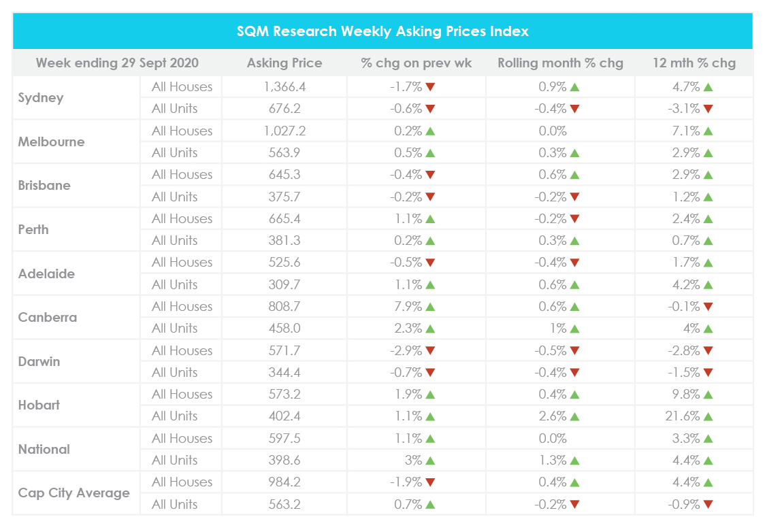This screenshot has height=532, width=765.
Task: Select Melbourne units asking price 563.9
Action: 284,153
